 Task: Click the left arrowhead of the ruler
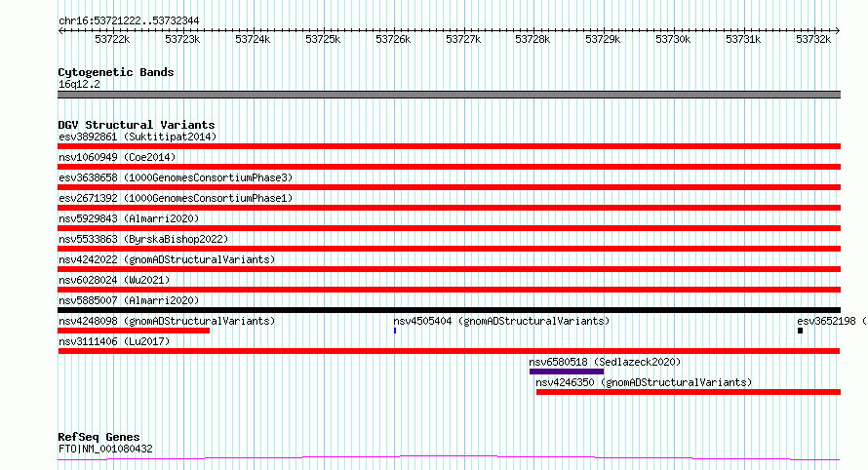60,30
